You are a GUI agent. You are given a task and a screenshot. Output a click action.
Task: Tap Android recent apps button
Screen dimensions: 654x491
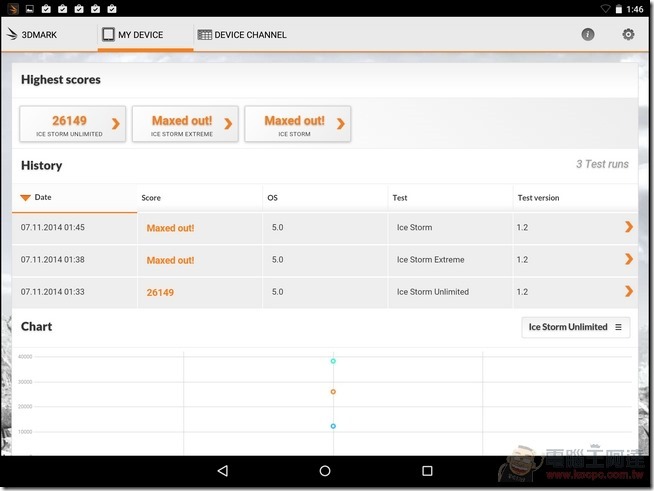[427, 471]
